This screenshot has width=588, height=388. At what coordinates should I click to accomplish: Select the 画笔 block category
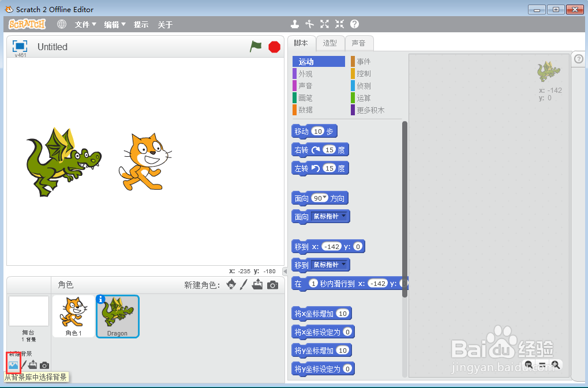305,98
